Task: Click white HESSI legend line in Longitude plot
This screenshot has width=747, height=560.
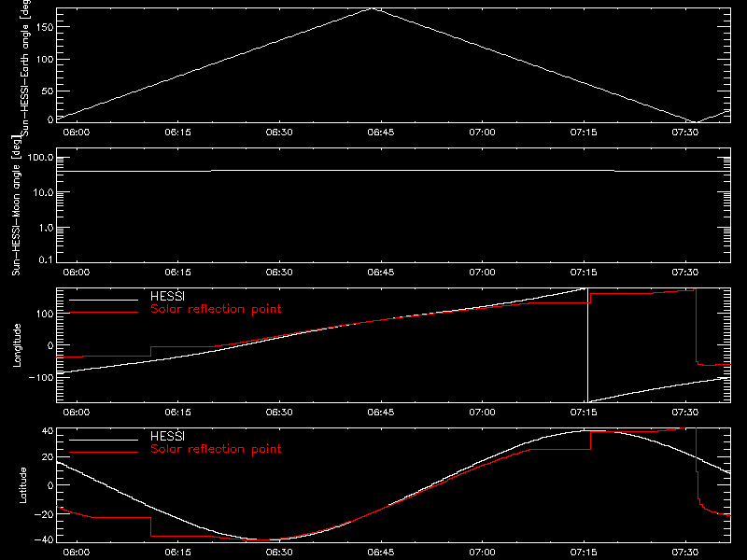Action: [104, 300]
